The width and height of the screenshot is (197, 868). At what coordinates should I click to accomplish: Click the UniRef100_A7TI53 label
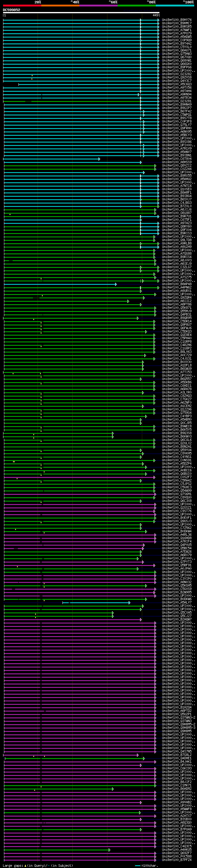[177, 372]
